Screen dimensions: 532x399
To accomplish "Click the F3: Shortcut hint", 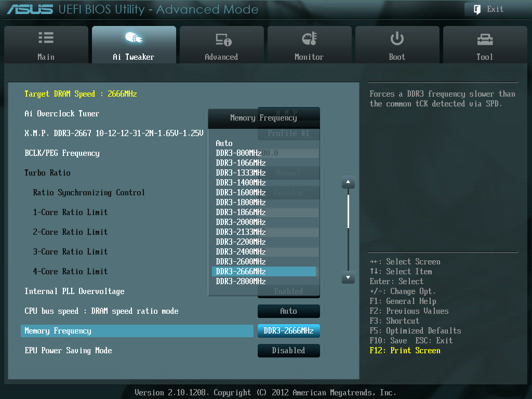I will click(x=395, y=321).
